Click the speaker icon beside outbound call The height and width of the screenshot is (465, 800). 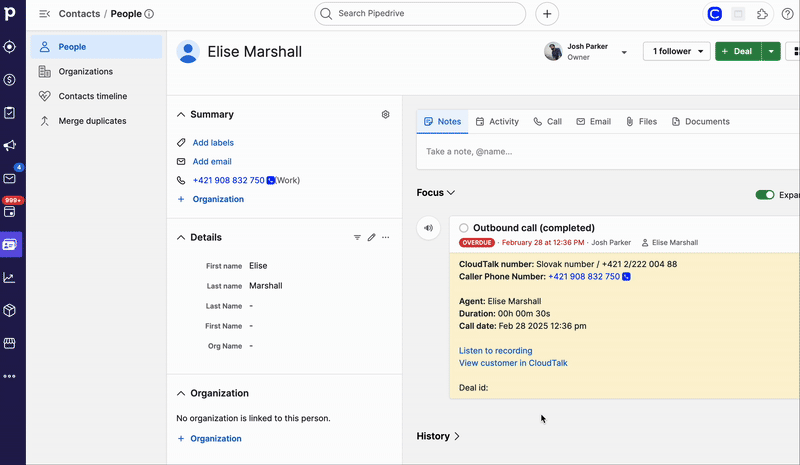tap(429, 228)
